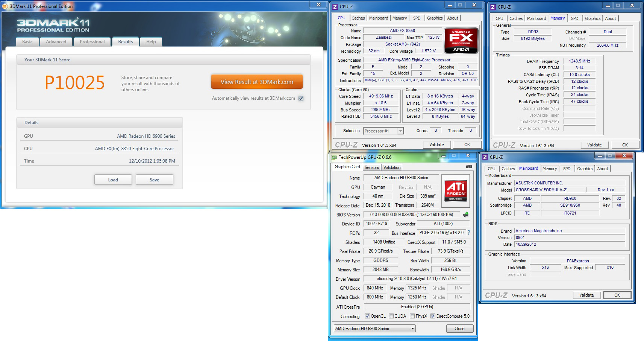Open About tab in the CPU-Z processor window
644x341 pixels.
pos(453,18)
